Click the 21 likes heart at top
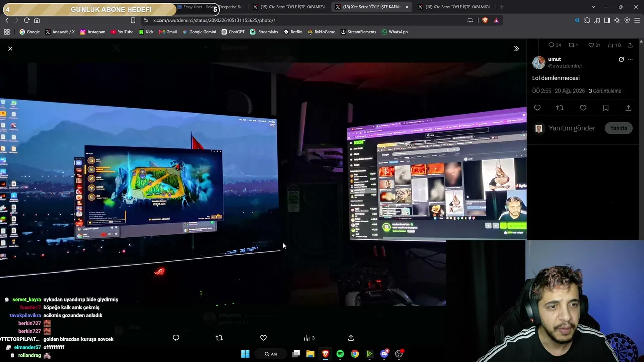Viewport: 644px width, 362px height. coord(594,45)
